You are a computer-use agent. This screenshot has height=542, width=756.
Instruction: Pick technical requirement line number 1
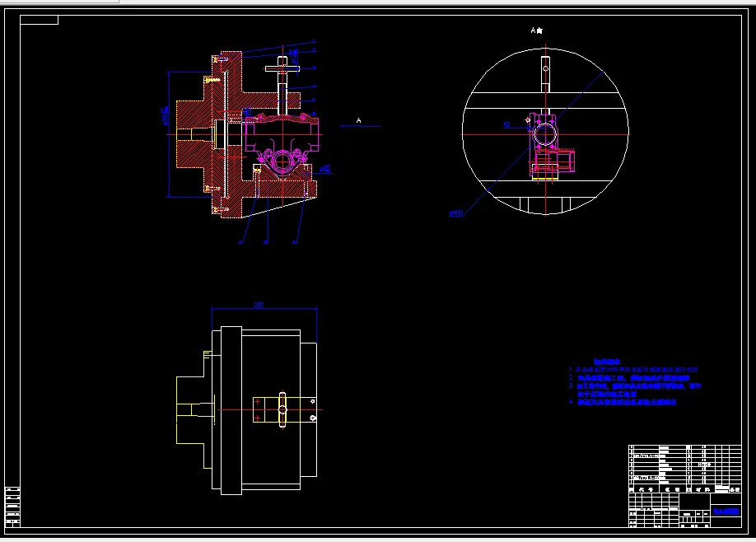pos(634,369)
